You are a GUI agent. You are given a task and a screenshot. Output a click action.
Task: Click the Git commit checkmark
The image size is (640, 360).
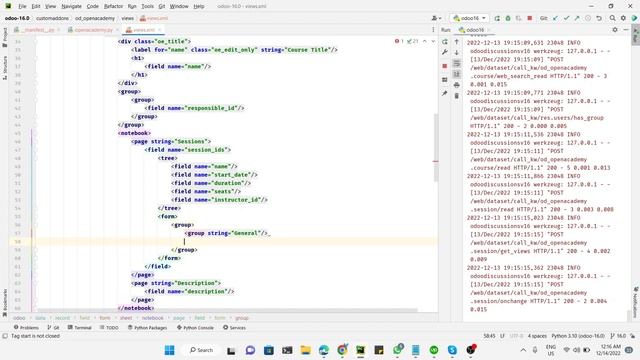coord(567,18)
